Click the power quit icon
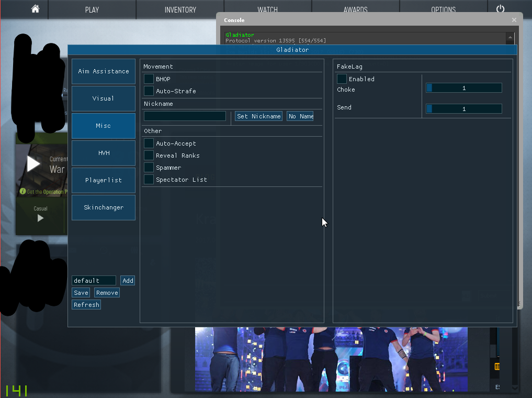The width and height of the screenshot is (532, 398). point(501,9)
